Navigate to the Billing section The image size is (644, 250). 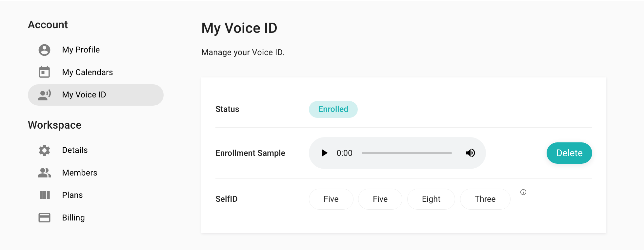tap(73, 218)
